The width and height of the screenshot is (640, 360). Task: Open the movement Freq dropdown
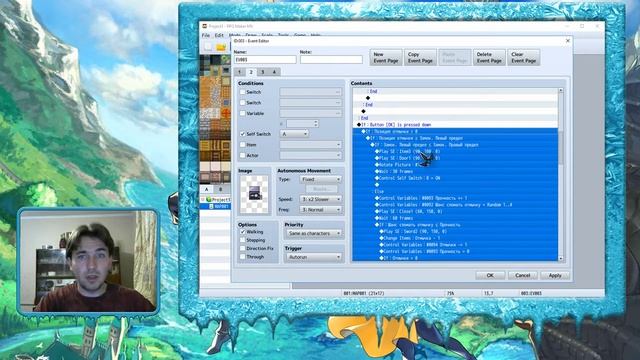click(320, 210)
